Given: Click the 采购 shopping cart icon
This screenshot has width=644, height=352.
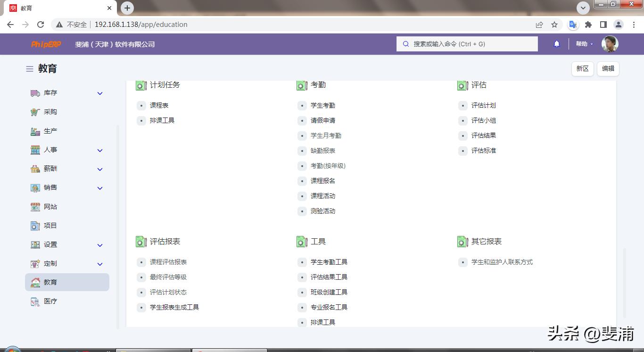Looking at the screenshot, I should point(35,112).
